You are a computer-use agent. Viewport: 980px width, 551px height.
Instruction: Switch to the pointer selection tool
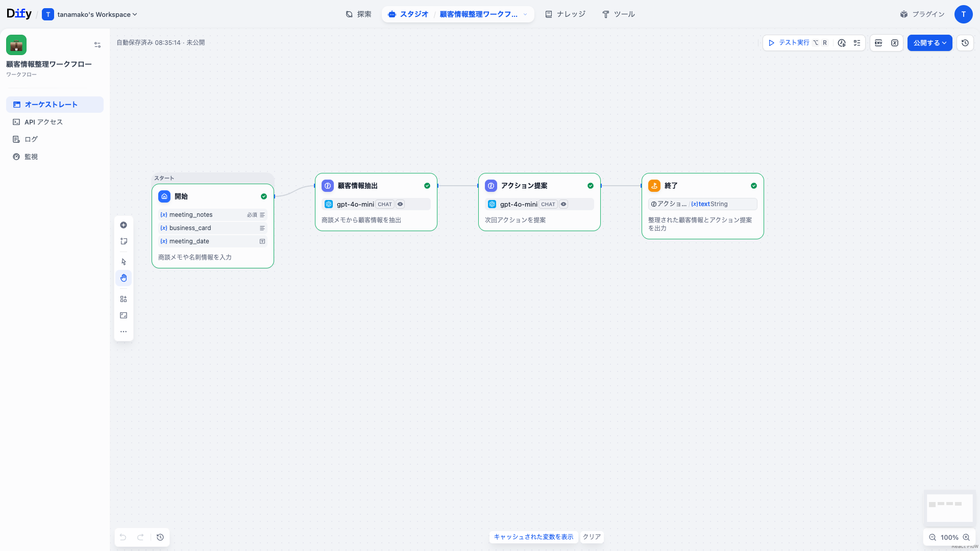tap(124, 261)
